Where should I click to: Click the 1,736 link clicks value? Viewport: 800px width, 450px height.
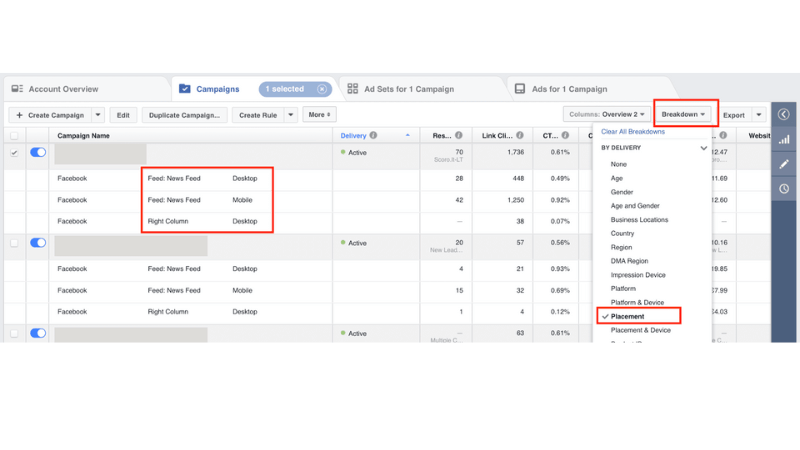[515, 152]
